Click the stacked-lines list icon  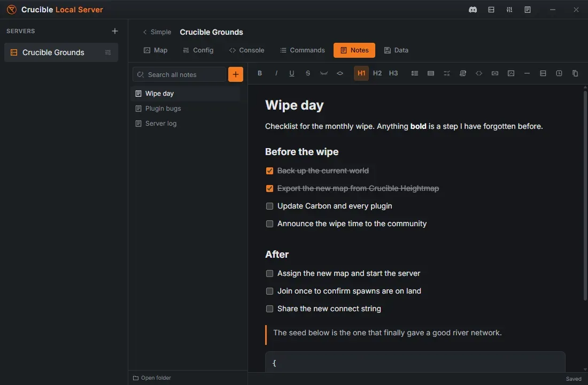coord(430,73)
